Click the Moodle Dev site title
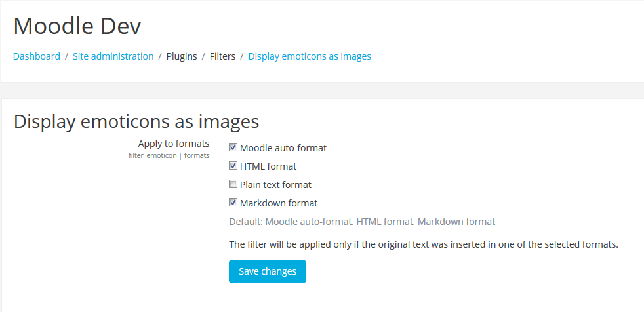This screenshot has width=644, height=312. pos(77,26)
